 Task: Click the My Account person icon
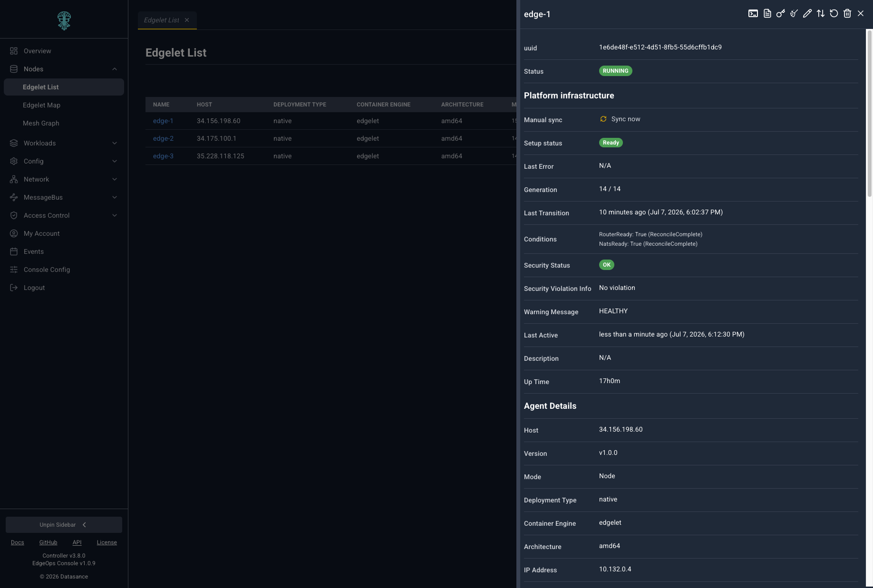click(14, 233)
